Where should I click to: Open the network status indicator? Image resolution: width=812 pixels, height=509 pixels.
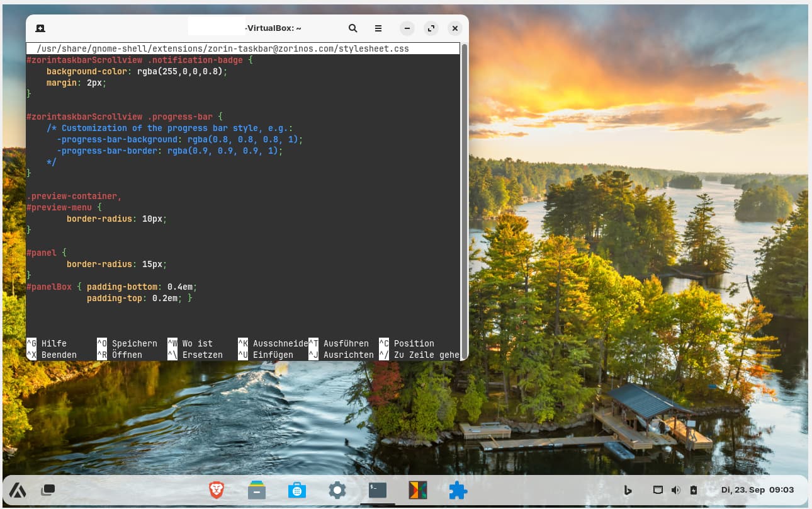tap(658, 489)
